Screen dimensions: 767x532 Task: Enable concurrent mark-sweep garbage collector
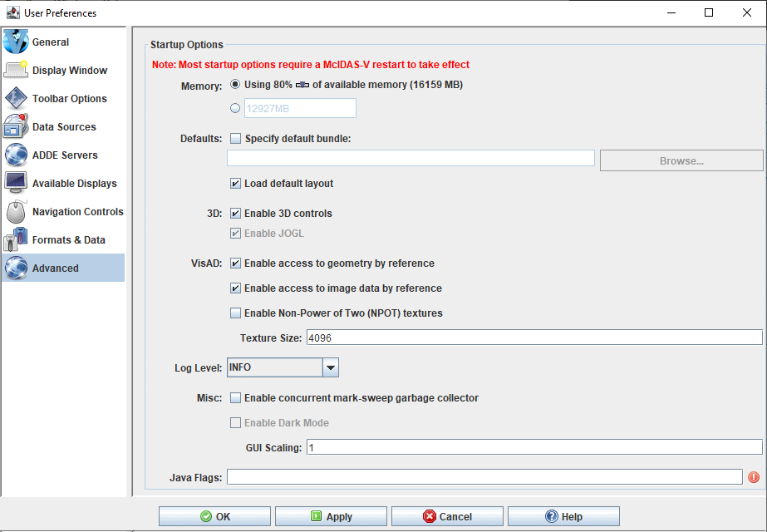(235, 397)
